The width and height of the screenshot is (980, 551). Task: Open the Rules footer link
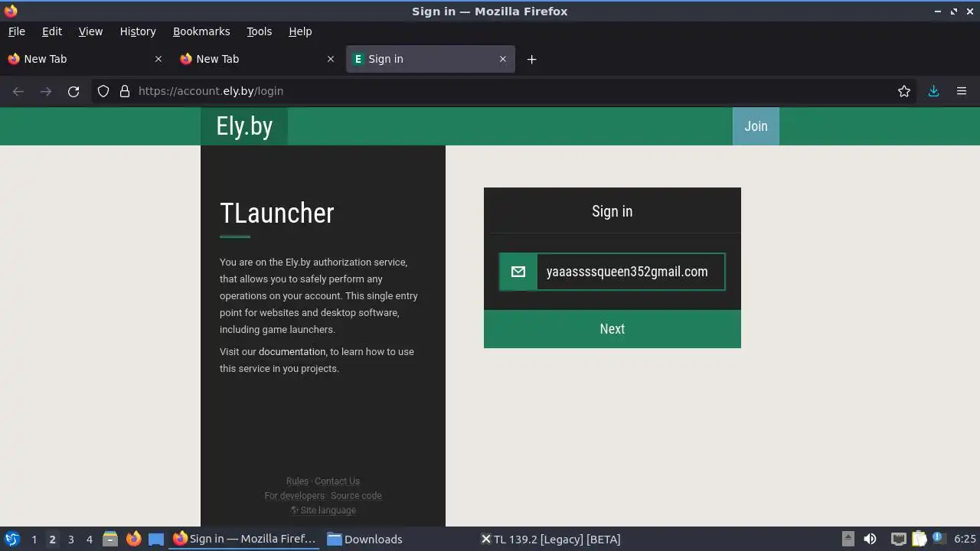(x=297, y=481)
